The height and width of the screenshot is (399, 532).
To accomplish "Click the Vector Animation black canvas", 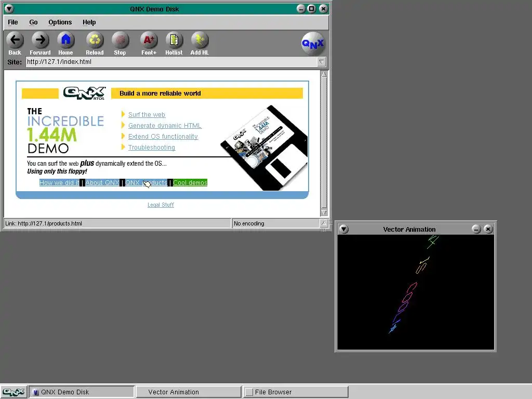I will point(416,292).
